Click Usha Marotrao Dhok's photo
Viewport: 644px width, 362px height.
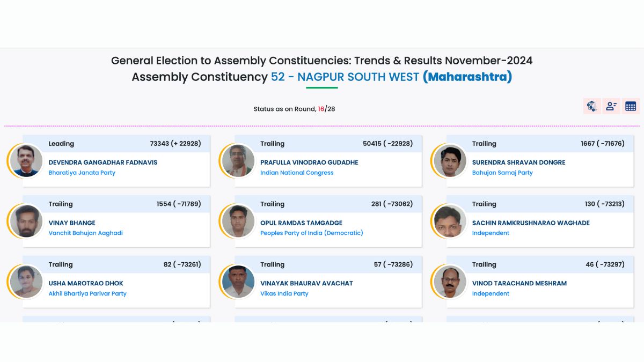(x=26, y=282)
